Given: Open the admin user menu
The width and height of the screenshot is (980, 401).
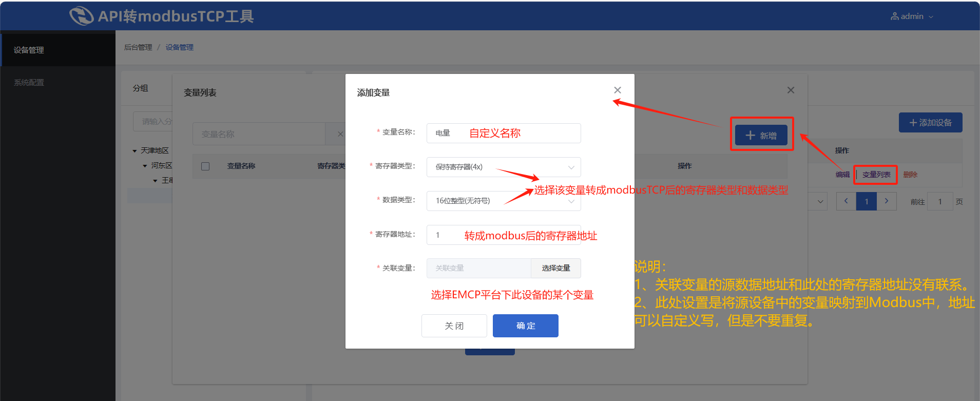Looking at the screenshot, I should pos(912,16).
